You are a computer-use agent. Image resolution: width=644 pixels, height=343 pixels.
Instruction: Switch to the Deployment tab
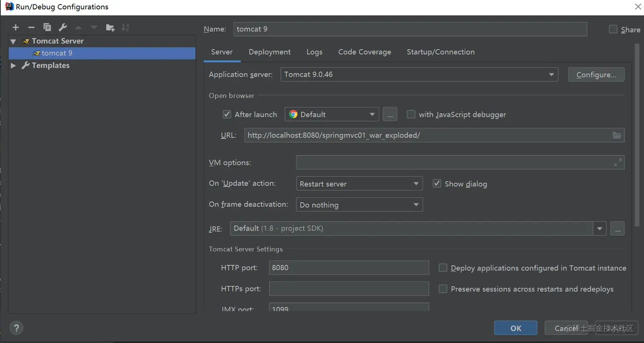click(x=270, y=52)
